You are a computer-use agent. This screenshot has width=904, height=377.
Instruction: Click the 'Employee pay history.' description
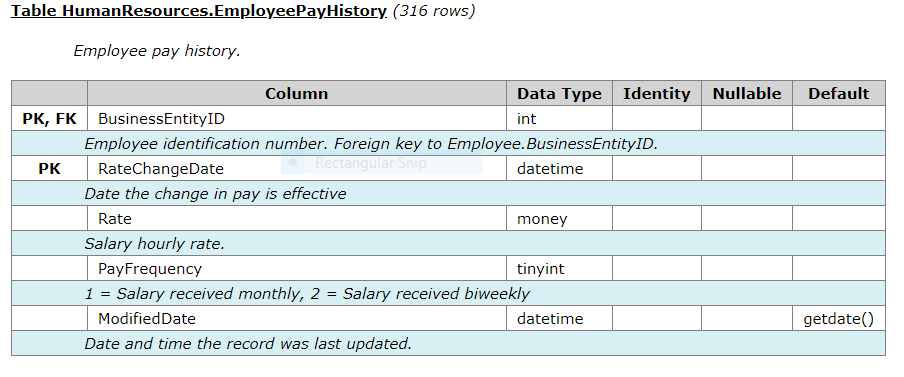pyautogui.click(x=157, y=51)
